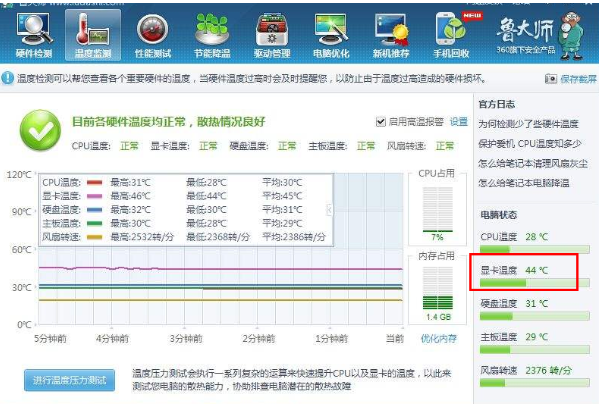Click the 优化内存 link
607x404 pixels.
439,339
